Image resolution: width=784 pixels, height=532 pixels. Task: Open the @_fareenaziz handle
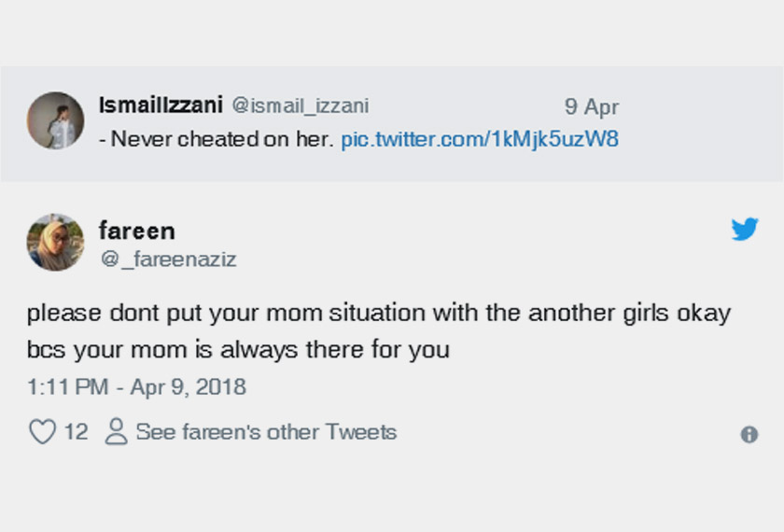coord(168,259)
